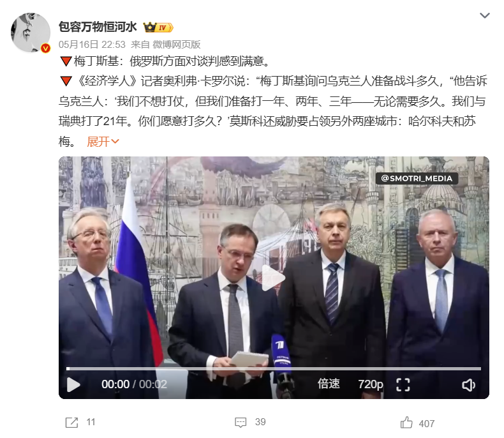Expand full post text with 展开
This screenshot has width=504, height=438.
point(103,142)
